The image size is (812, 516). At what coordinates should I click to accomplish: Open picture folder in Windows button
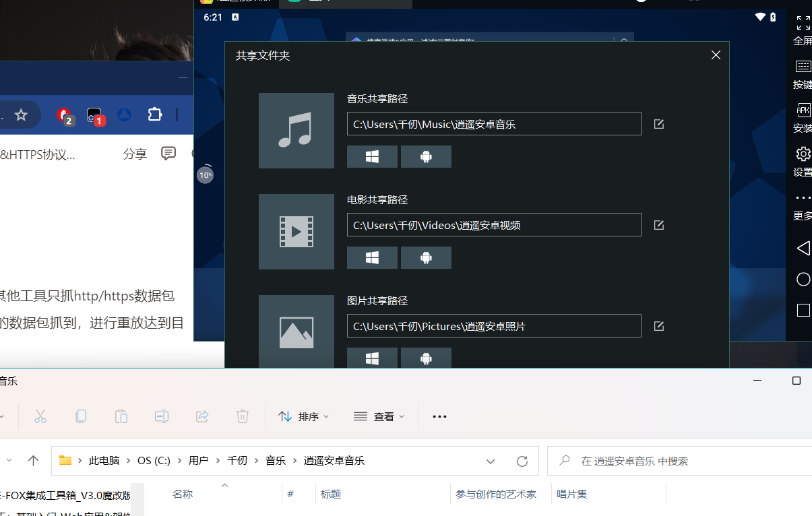pyautogui.click(x=372, y=358)
